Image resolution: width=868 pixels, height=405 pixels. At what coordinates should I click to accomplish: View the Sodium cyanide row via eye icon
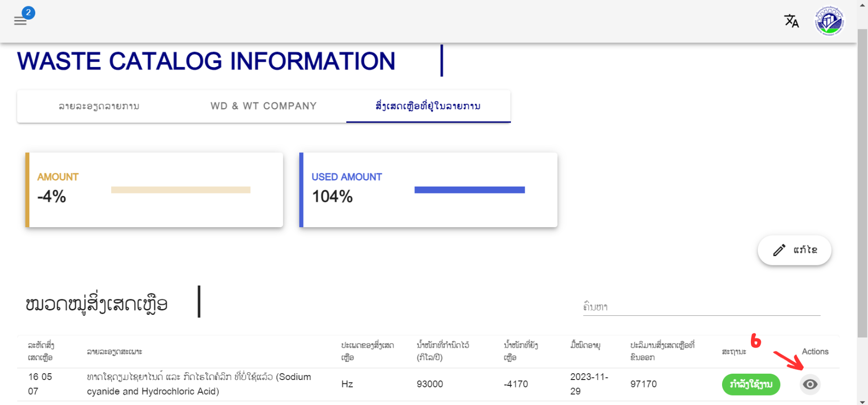click(x=810, y=384)
